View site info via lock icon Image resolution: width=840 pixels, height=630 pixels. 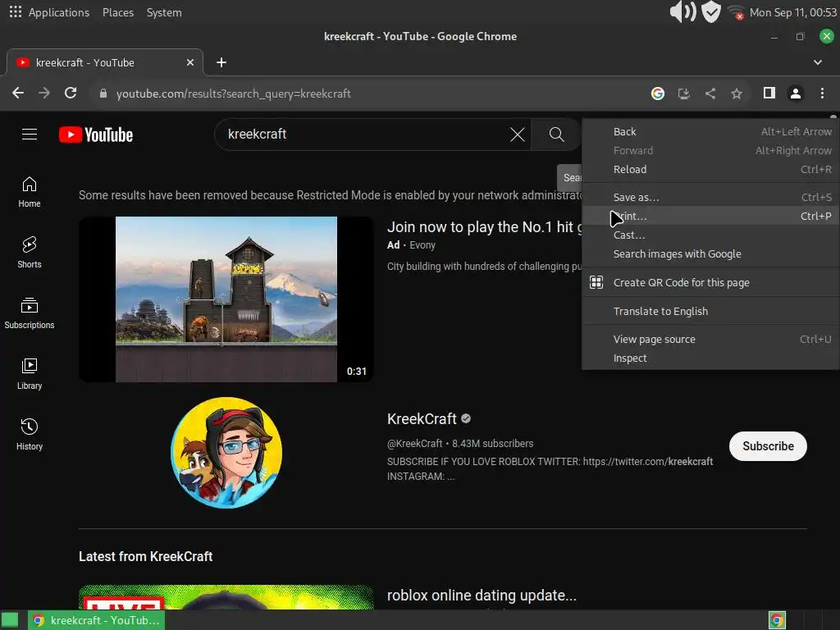pyautogui.click(x=103, y=94)
